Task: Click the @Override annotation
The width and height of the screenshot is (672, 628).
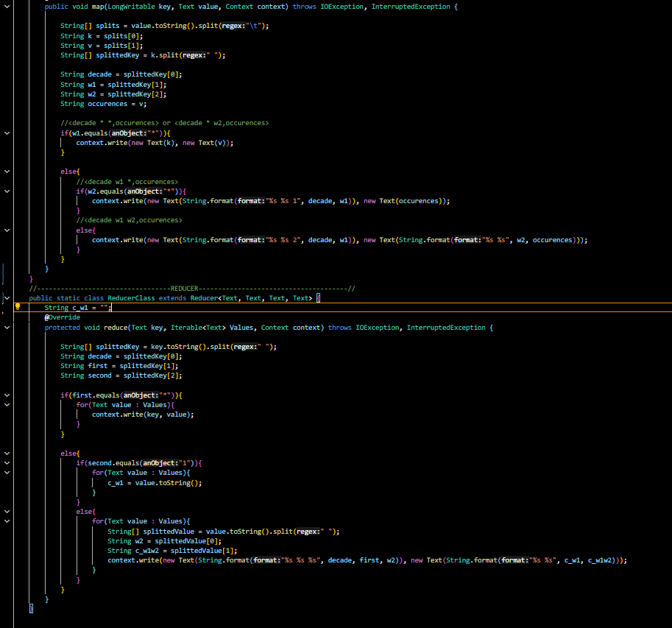Action: (63, 317)
